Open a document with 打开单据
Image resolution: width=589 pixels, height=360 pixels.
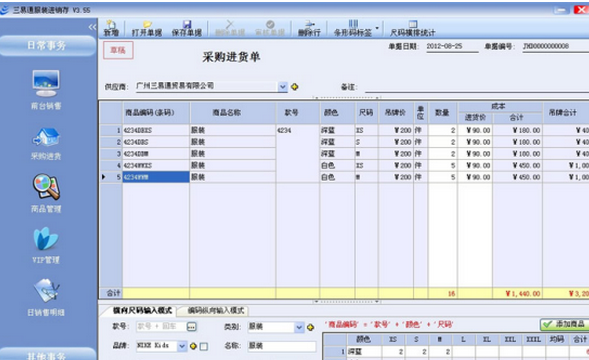(147, 28)
